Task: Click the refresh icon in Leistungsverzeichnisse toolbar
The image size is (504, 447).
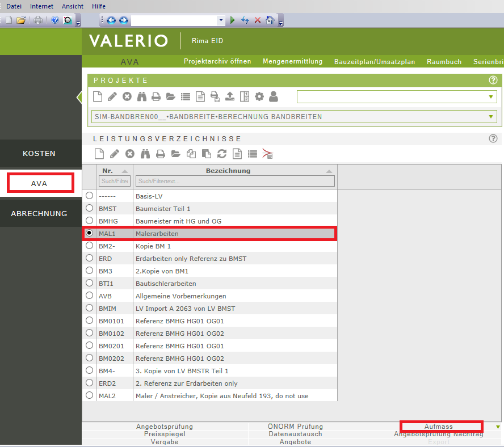Action: coord(222,153)
